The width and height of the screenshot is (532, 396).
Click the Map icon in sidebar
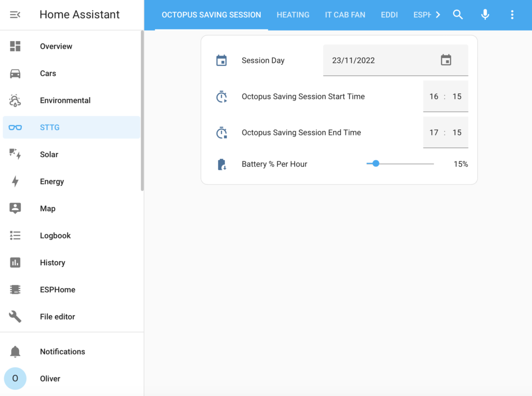point(15,208)
